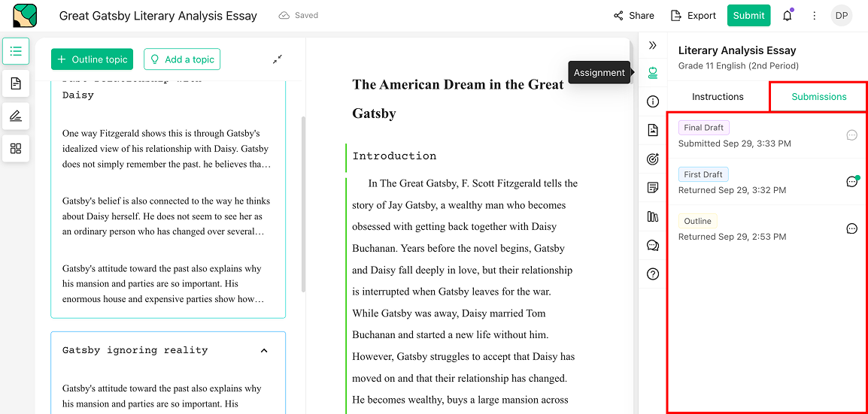Click the Introduction section heading
This screenshot has height=414, width=868.
(394, 156)
